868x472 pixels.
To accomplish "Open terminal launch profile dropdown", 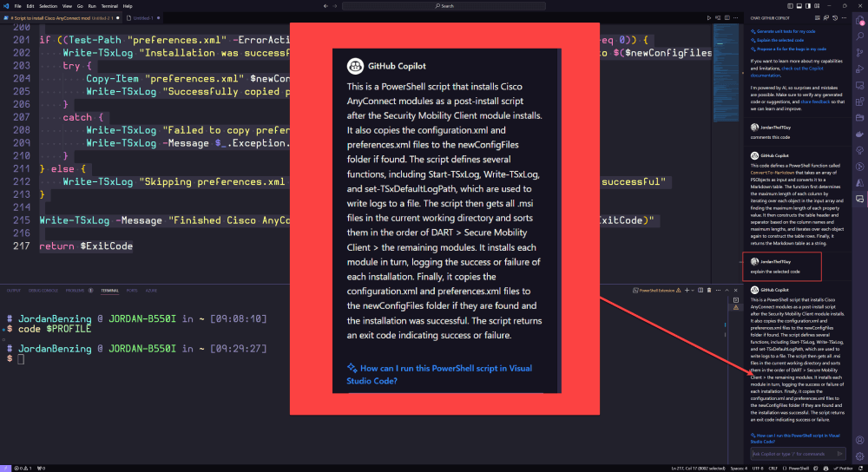I will [693, 290].
